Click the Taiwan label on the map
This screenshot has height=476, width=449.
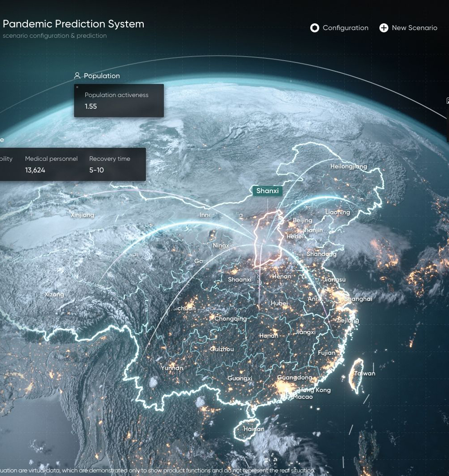[x=365, y=373]
